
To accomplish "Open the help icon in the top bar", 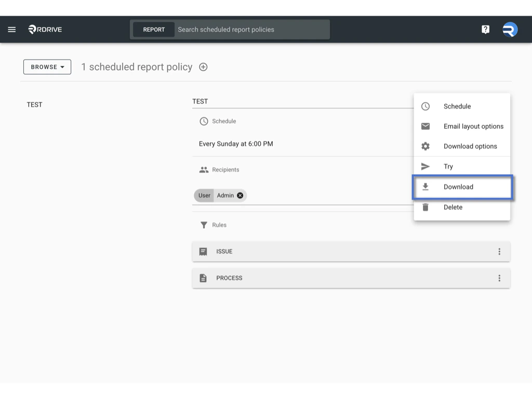I will tap(485, 29).
